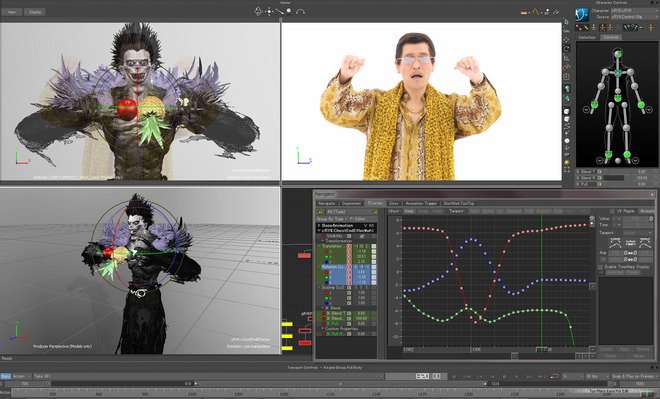Click the white cube icon in the side toolbar
660x399 pixels.
point(567,112)
